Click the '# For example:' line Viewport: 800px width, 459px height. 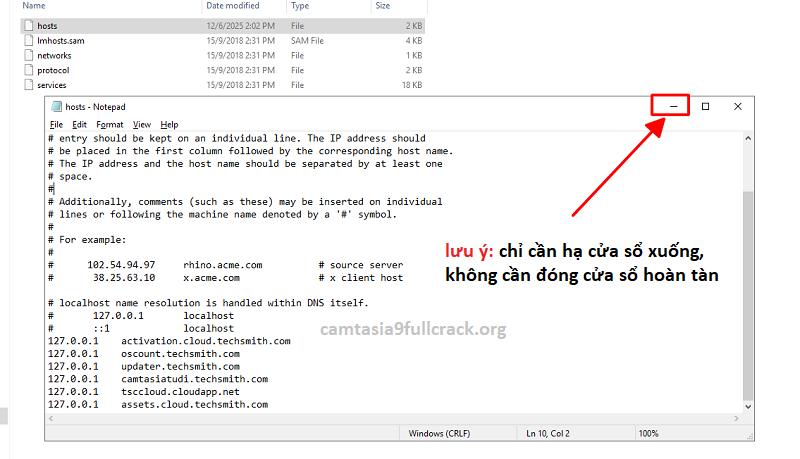[x=87, y=240]
